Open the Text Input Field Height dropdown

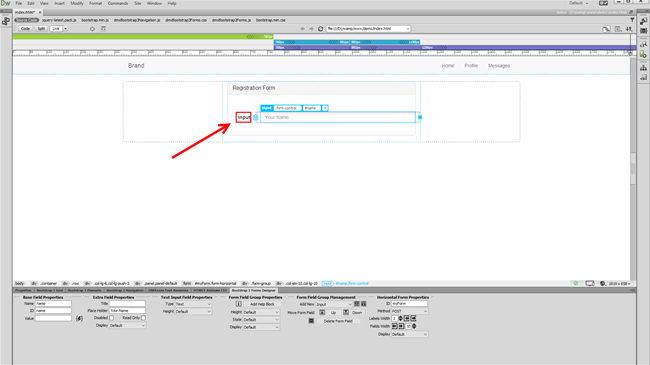193,311
